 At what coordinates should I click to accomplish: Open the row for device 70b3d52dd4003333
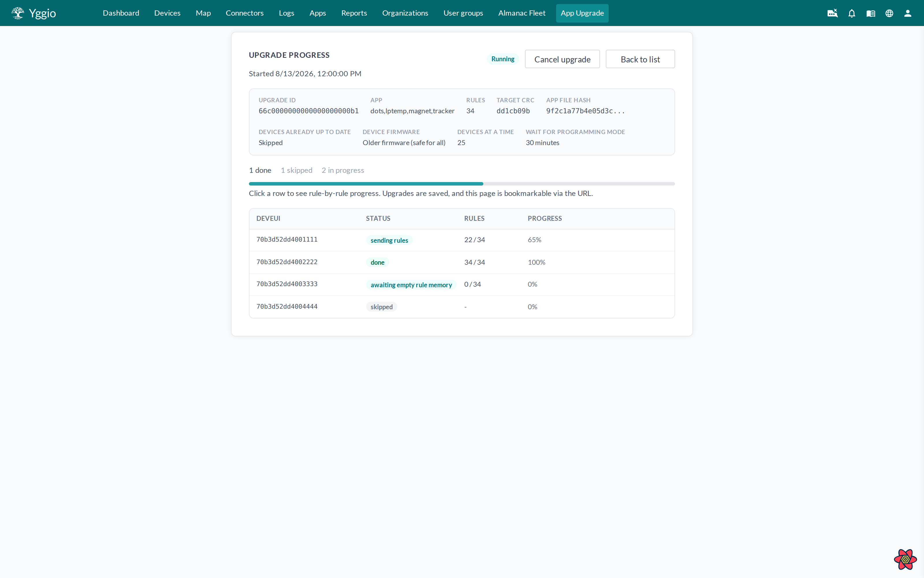tap(462, 284)
